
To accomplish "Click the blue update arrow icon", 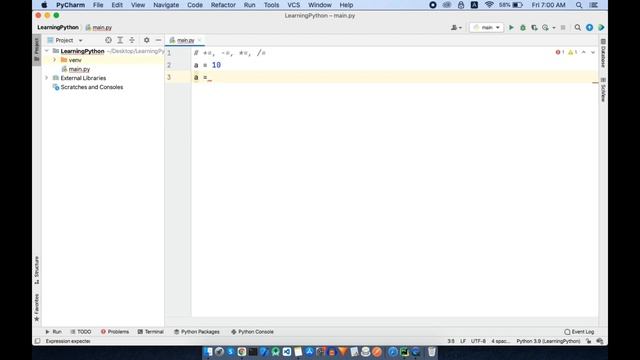I will (589, 27).
